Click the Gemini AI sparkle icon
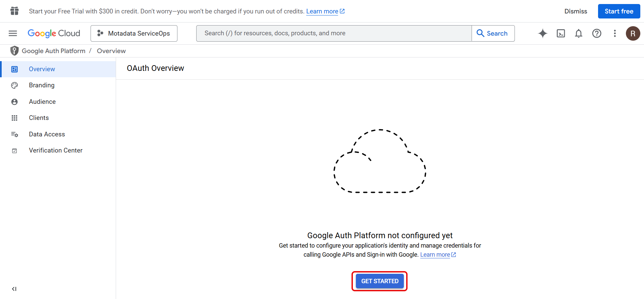Image resolution: width=644 pixels, height=299 pixels. (x=543, y=33)
